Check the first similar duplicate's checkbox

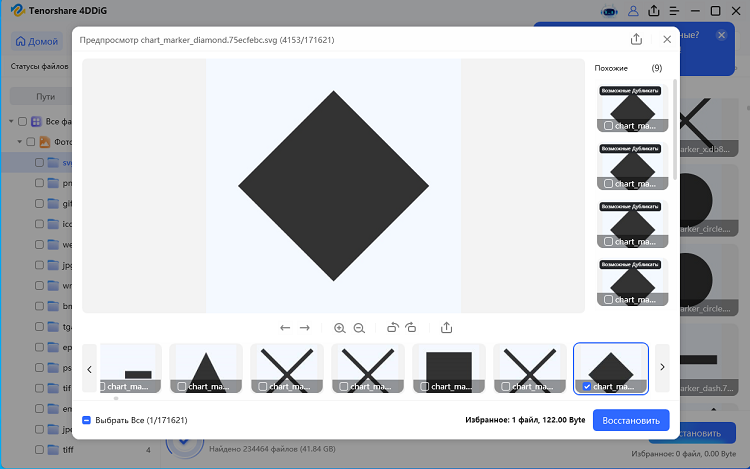(x=608, y=126)
